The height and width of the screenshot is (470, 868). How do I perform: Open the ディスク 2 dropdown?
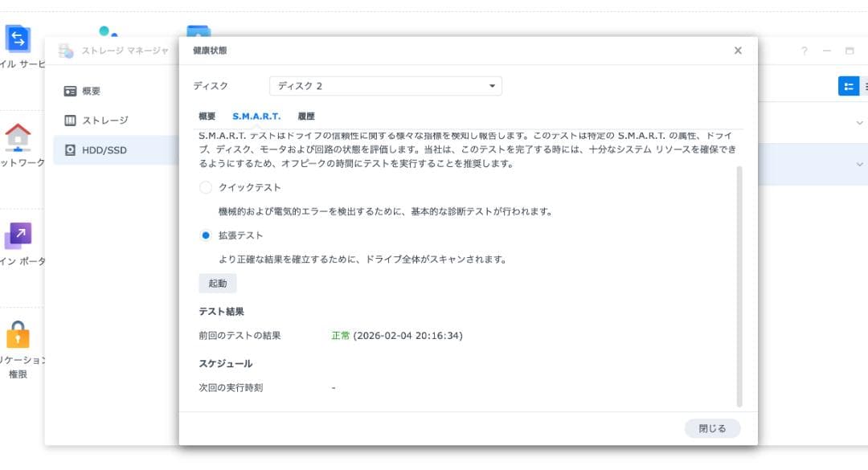click(x=385, y=86)
